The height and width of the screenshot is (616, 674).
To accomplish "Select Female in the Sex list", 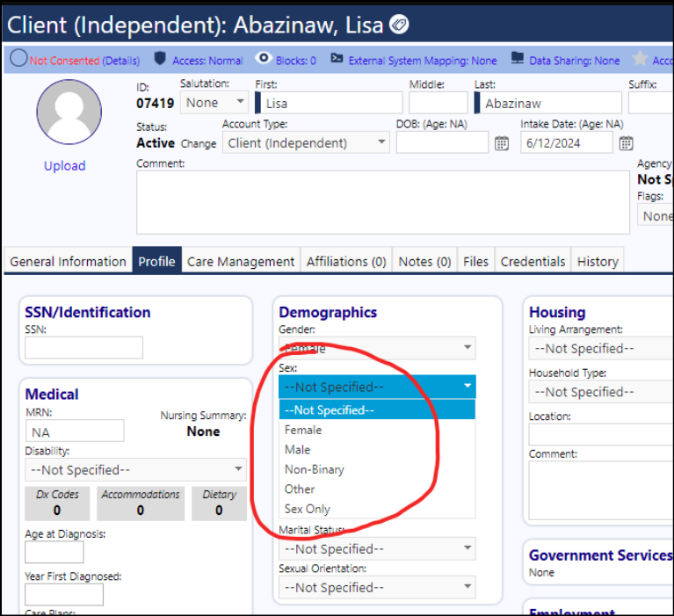I will (377, 430).
